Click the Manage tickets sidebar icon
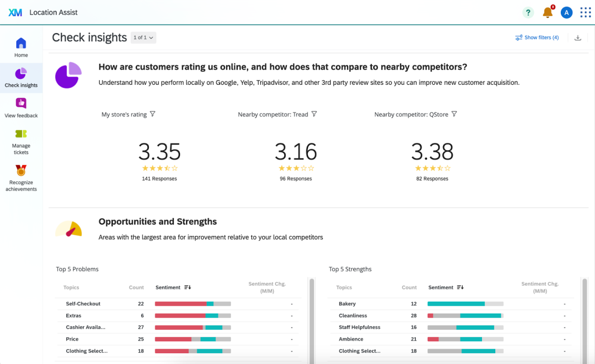 [21, 139]
